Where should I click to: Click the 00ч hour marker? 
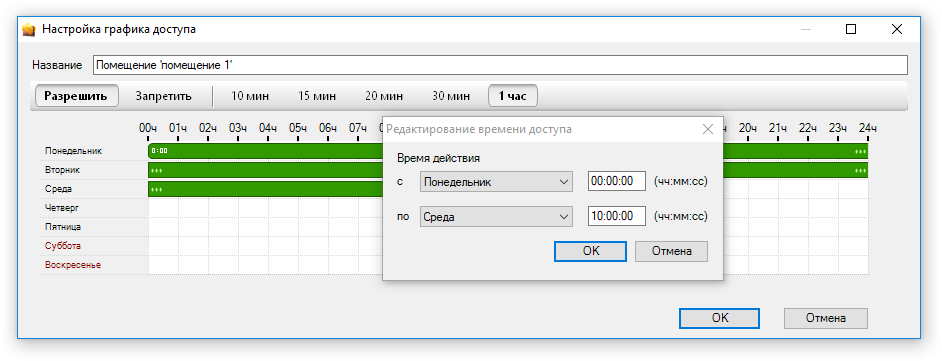tap(148, 128)
